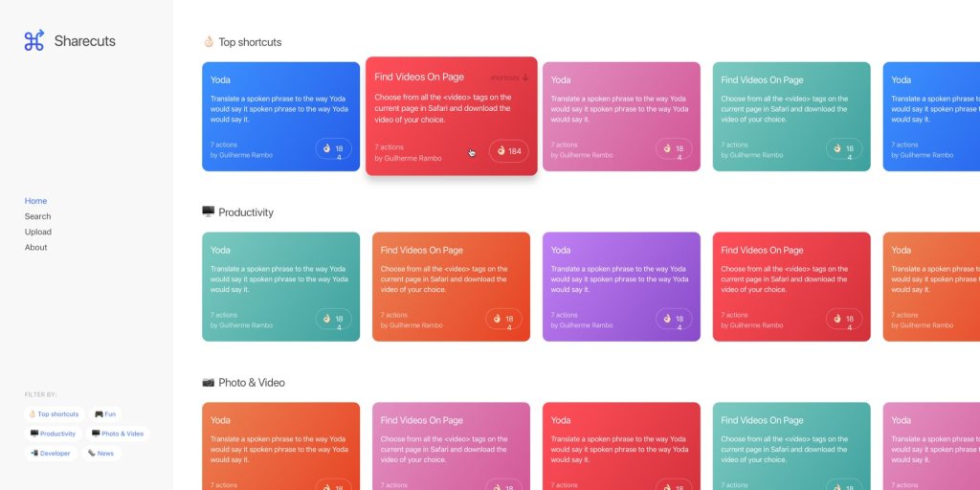Click '7 actions' on teal Find Videos card, Top shortcuts
This screenshot has height=490, width=980.
pos(734,145)
